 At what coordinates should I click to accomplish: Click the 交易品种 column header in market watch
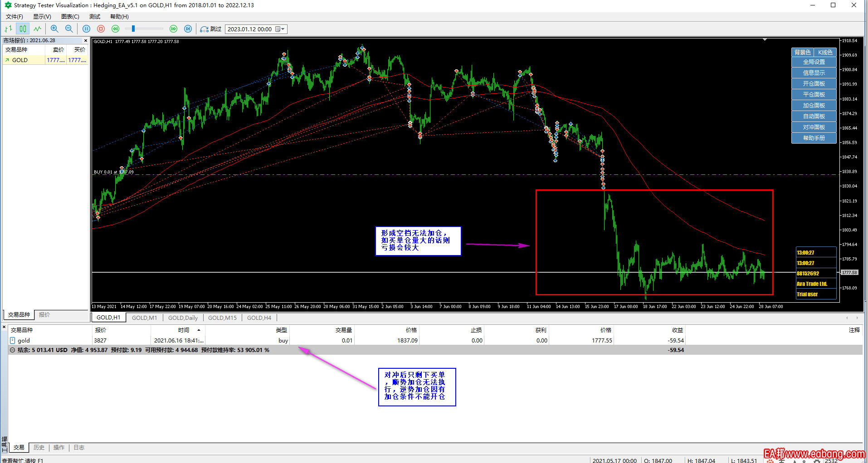pyautogui.click(x=24, y=50)
